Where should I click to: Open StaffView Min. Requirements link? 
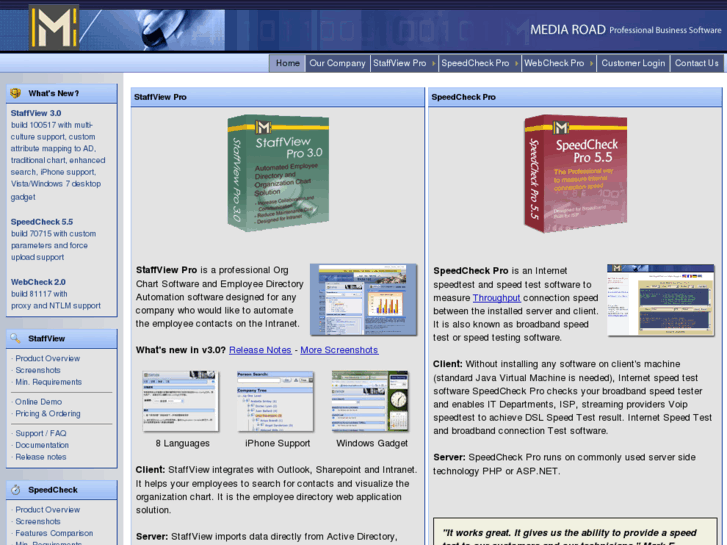pos(49,382)
